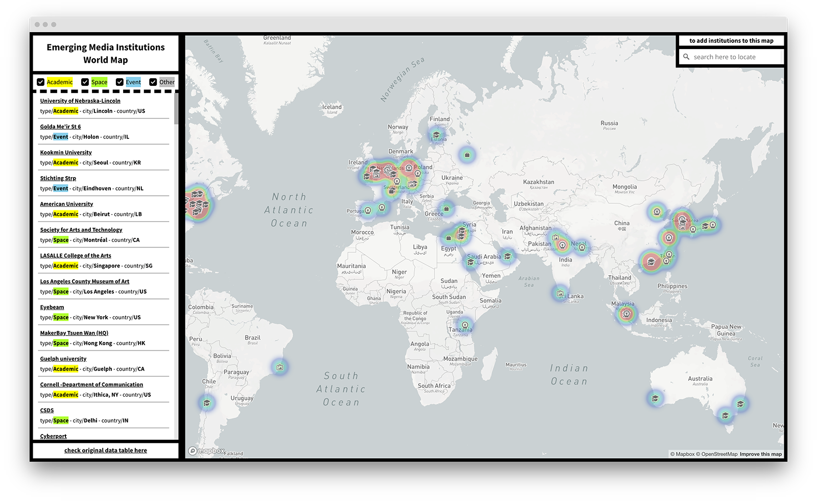
Task: Click 'city/Beirut' under American University
Action: pos(96,214)
